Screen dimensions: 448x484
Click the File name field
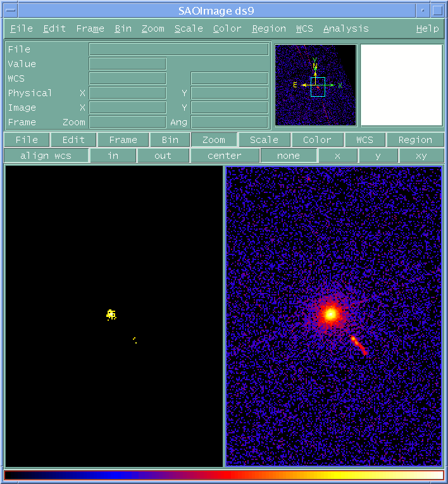click(179, 49)
